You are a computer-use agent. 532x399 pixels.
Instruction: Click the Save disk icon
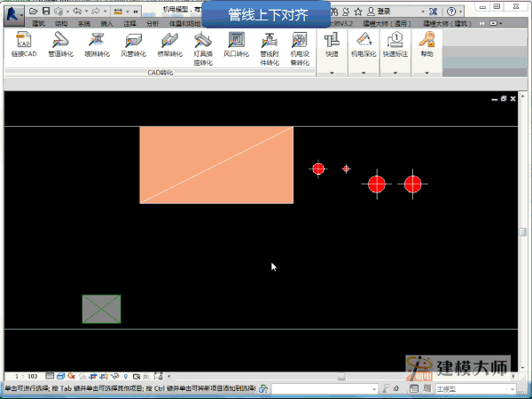click(x=46, y=12)
